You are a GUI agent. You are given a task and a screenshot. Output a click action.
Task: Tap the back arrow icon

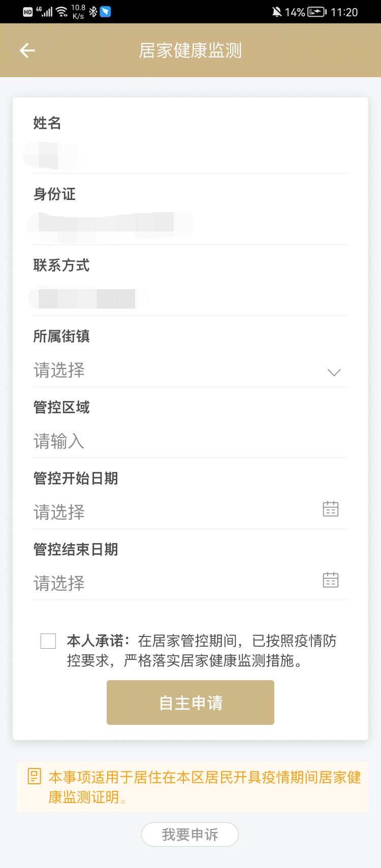27,50
